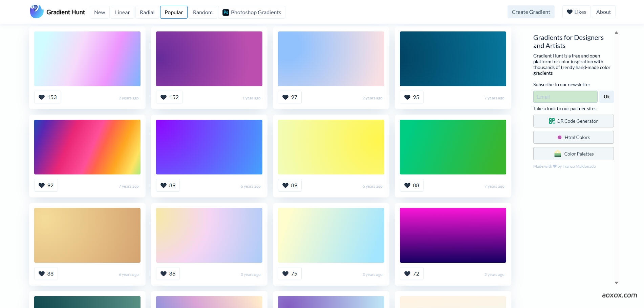Switch to the Popular tab
This screenshot has width=644, height=308.
[x=174, y=12]
